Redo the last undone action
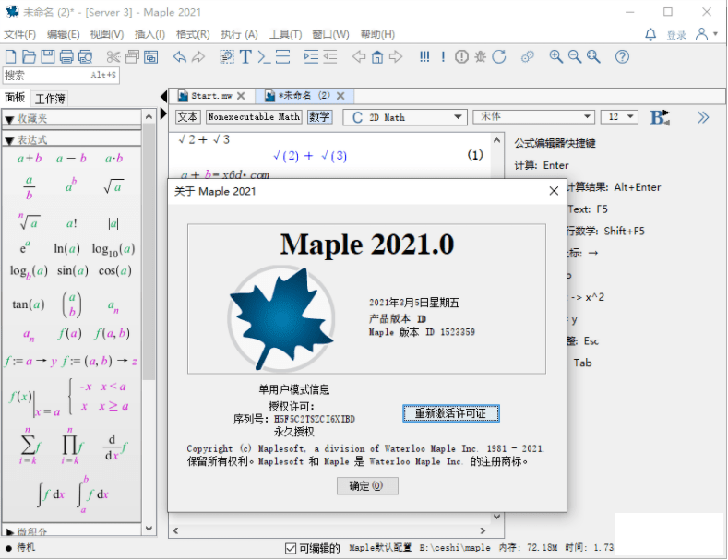The height and width of the screenshot is (560, 728). coord(198,56)
